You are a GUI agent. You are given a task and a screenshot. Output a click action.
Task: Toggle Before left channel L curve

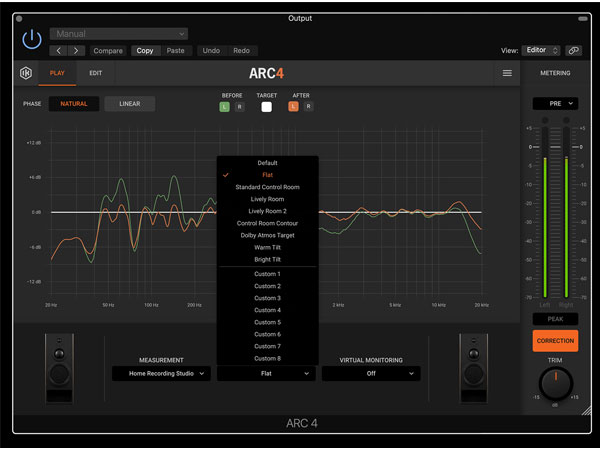coord(224,107)
